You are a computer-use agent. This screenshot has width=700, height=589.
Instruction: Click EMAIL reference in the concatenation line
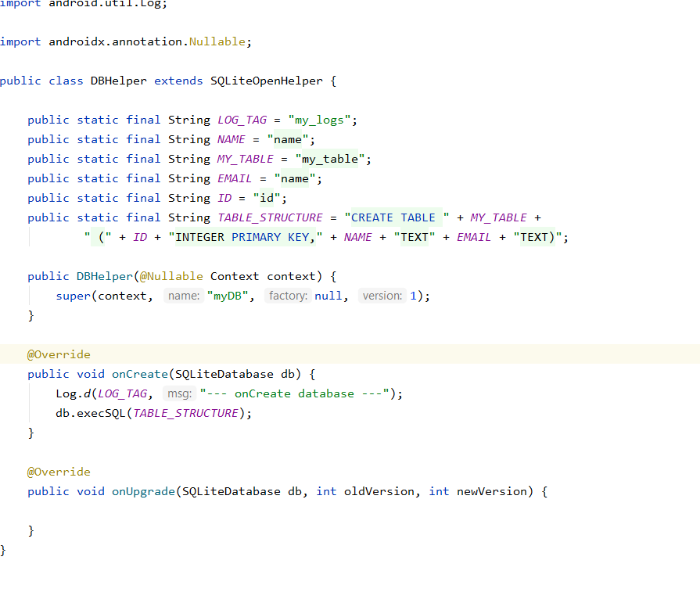474,237
